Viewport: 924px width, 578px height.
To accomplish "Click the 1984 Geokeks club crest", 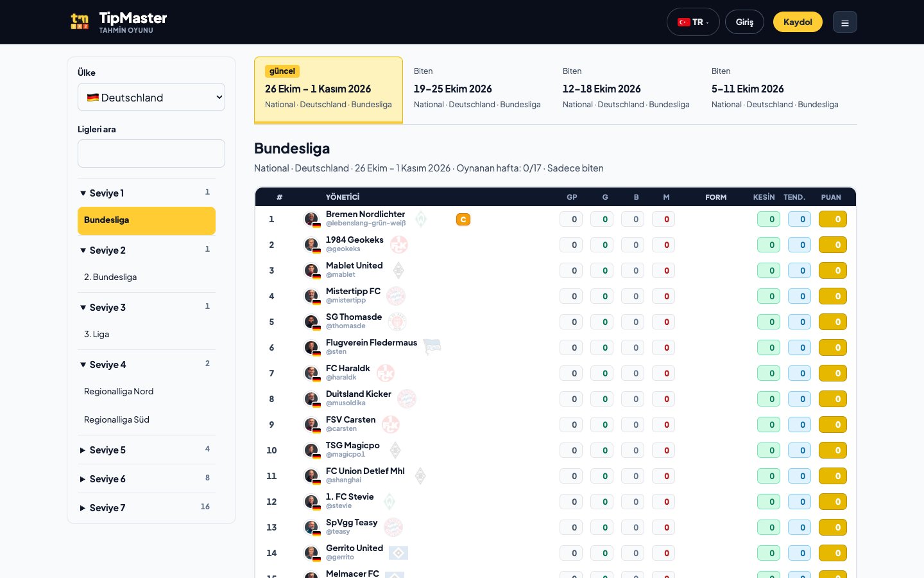I will [x=399, y=245].
